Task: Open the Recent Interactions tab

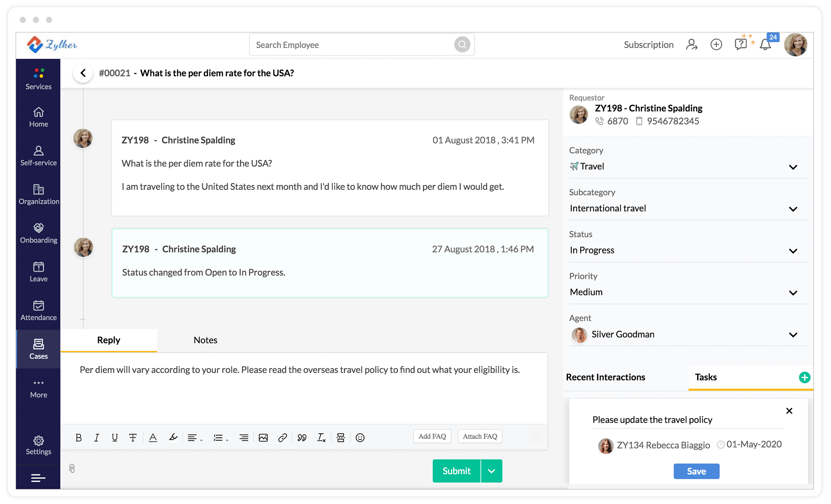Action: point(606,377)
